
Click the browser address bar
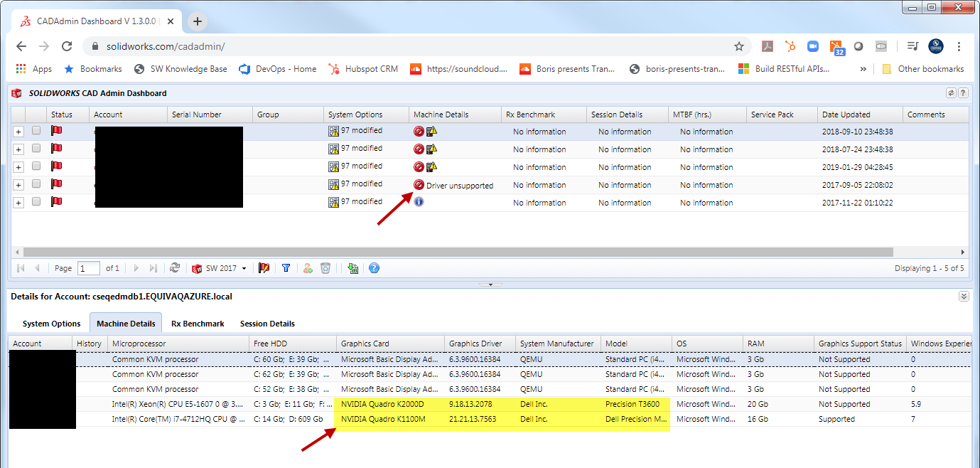click(419, 46)
